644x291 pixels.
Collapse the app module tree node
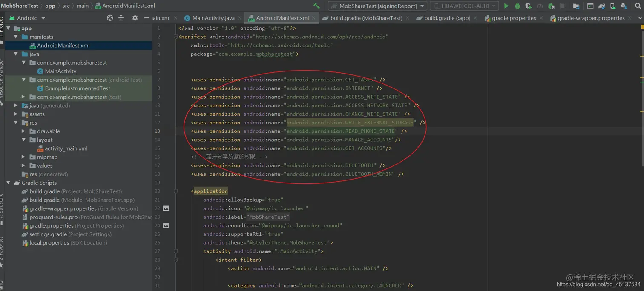coord(9,29)
